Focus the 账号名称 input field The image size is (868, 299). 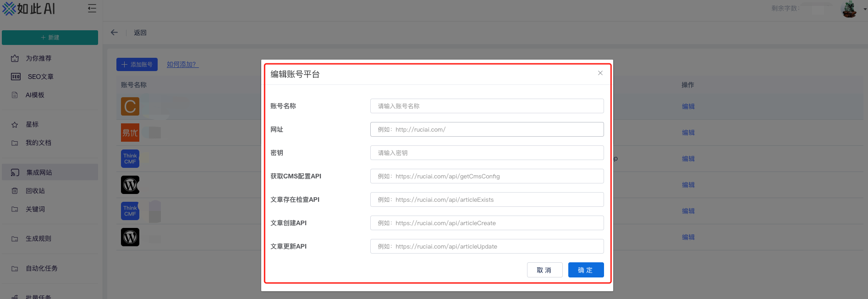[487, 106]
